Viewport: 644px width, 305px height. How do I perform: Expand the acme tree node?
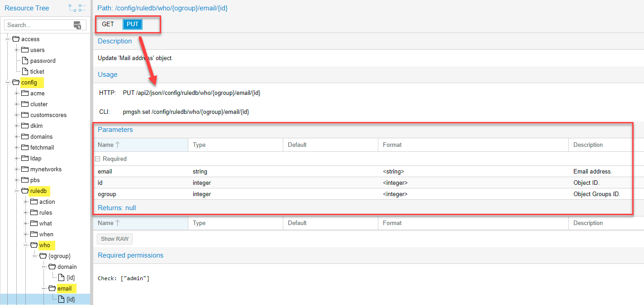click(x=17, y=93)
